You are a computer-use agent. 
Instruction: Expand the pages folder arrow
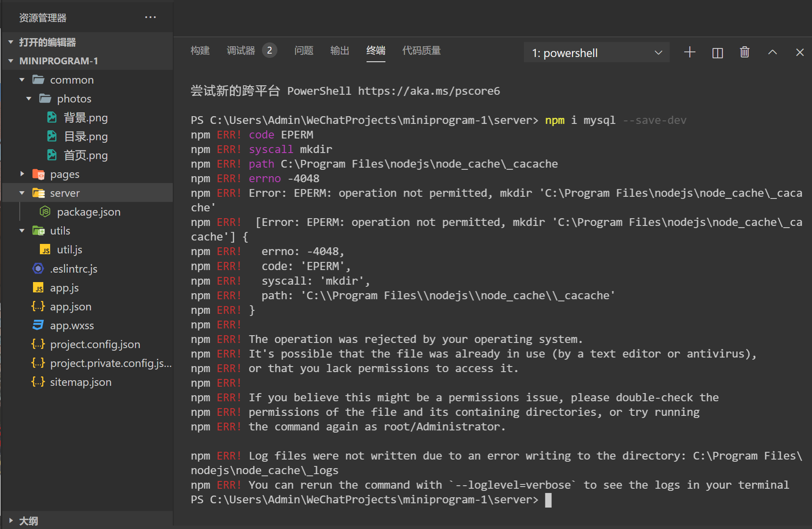pyautogui.click(x=22, y=174)
